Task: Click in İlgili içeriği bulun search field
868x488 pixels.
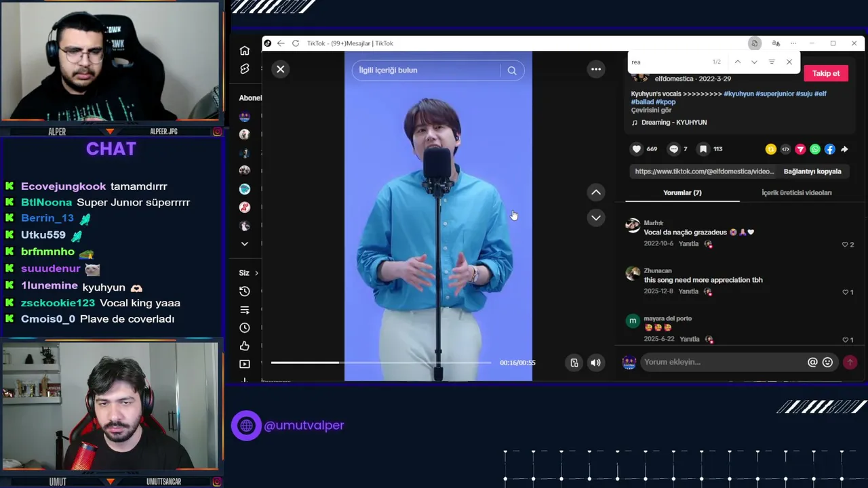Action: (x=427, y=70)
